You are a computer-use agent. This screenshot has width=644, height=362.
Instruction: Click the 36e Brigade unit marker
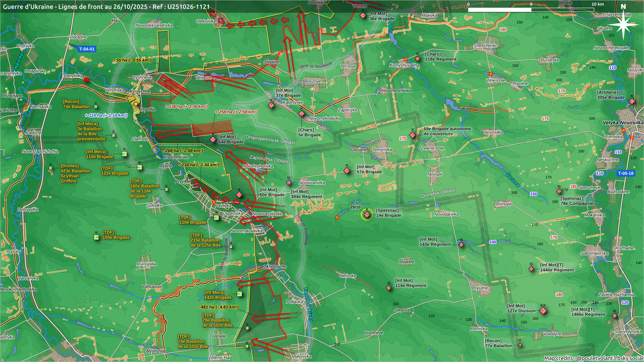point(363,15)
